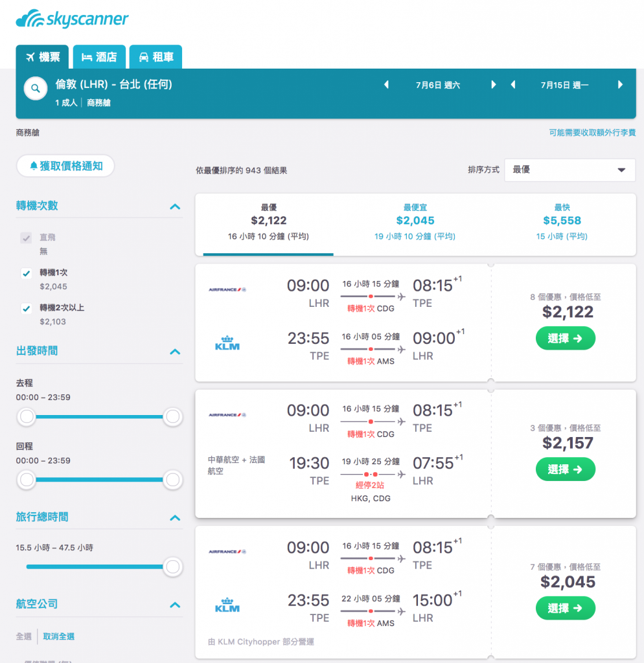Click the 獲取價格通知 button
The image size is (644, 663).
[65, 166]
